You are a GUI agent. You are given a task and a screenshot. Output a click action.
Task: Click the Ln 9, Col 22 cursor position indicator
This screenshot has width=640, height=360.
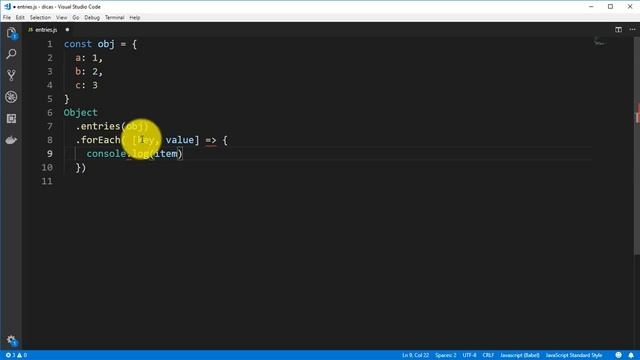pos(416,355)
